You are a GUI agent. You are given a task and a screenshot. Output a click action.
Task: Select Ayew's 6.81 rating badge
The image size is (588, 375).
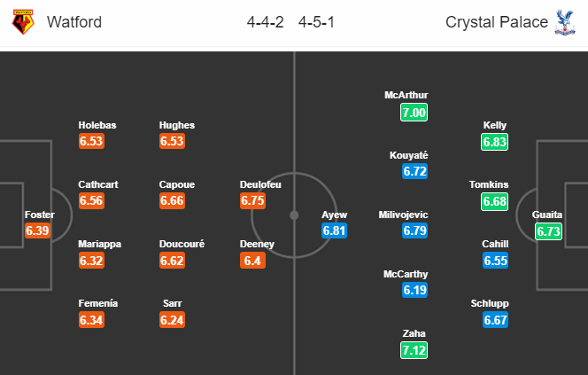coord(334,230)
